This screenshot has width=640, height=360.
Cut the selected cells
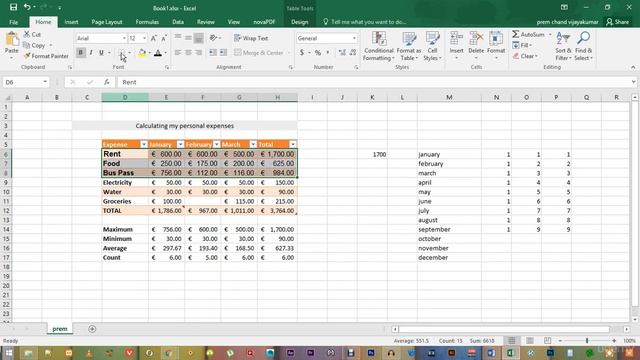(32, 35)
